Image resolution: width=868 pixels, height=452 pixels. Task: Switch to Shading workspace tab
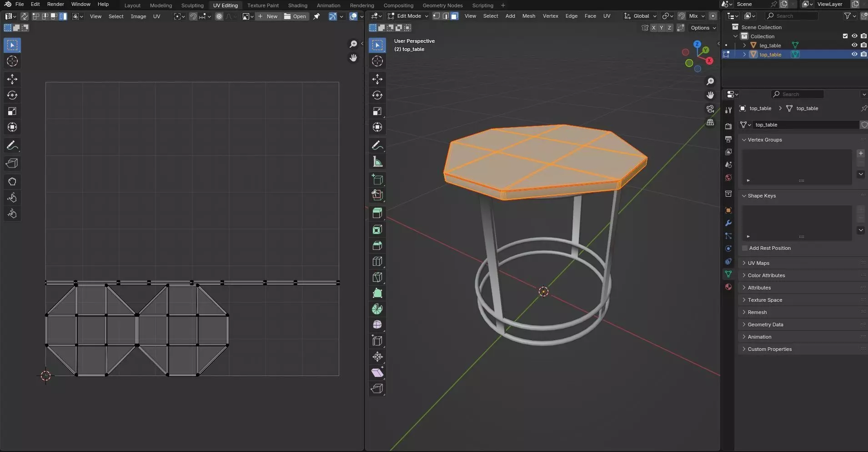coord(298,5)
